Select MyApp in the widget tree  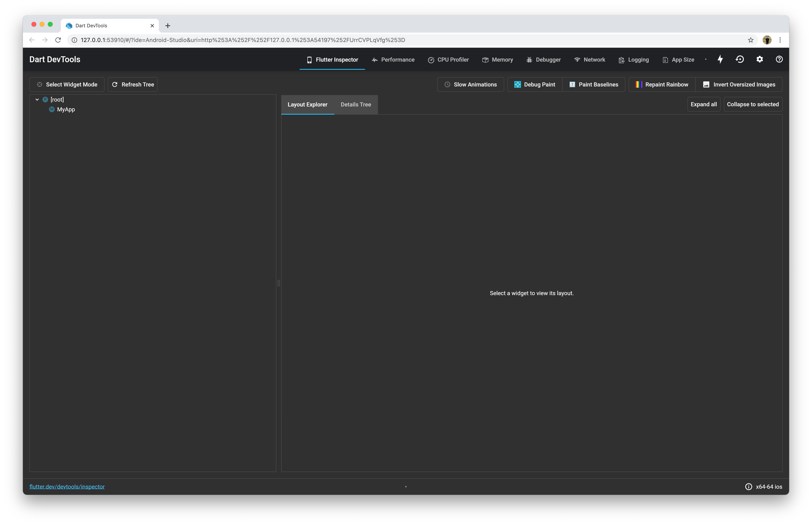(66, 110)
